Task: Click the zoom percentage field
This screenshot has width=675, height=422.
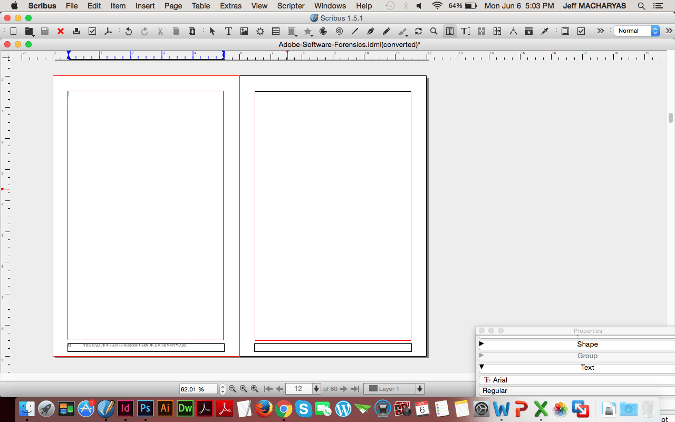Action: (198, 388)
